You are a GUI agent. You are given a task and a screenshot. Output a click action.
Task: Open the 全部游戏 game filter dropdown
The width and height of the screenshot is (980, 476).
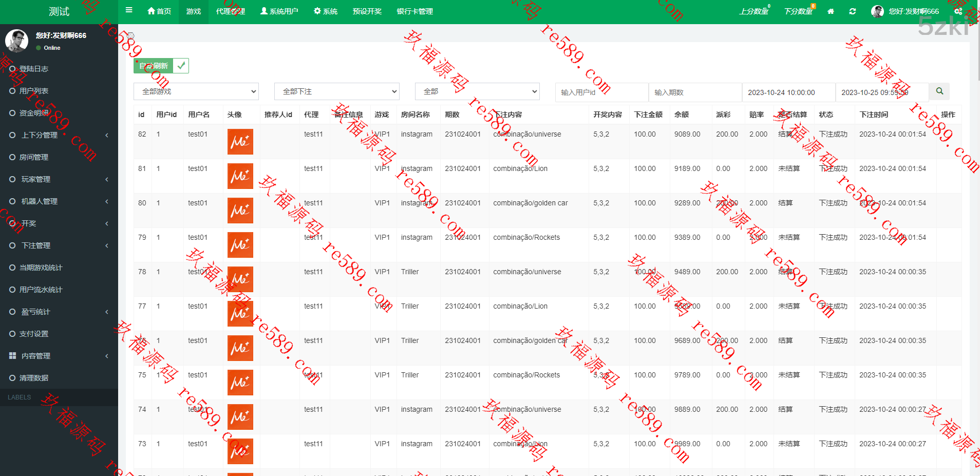click(196, 91)
